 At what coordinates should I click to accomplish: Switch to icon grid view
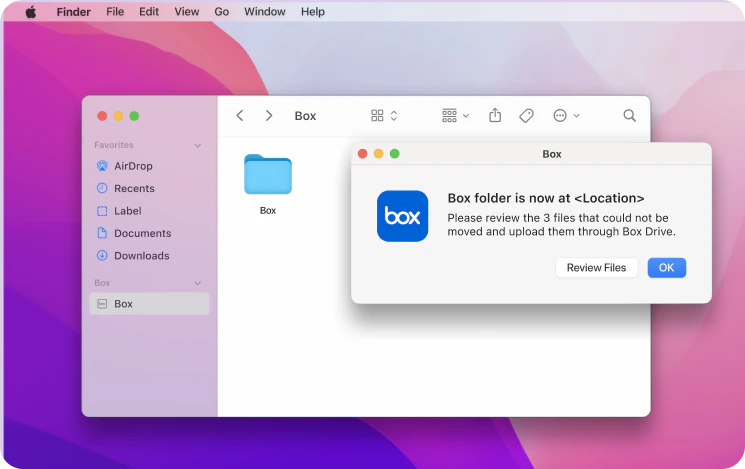[377, 115]
